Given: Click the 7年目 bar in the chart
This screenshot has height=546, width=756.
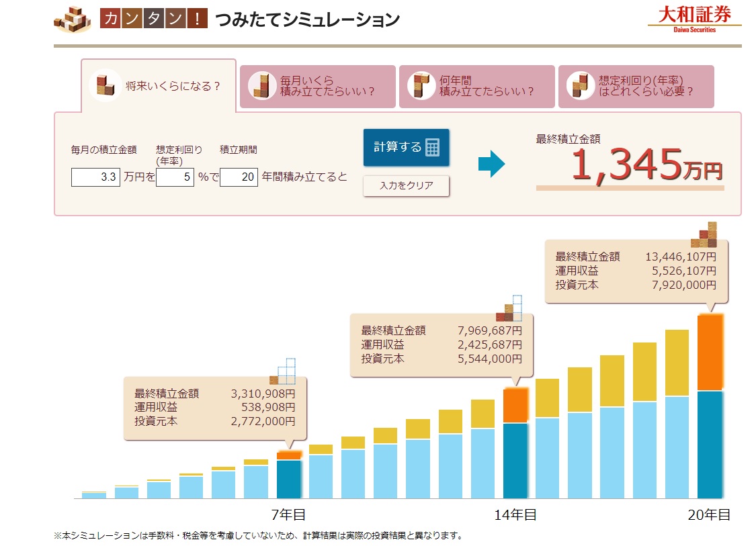Looking at the screenshot, I should pos(289,478).
